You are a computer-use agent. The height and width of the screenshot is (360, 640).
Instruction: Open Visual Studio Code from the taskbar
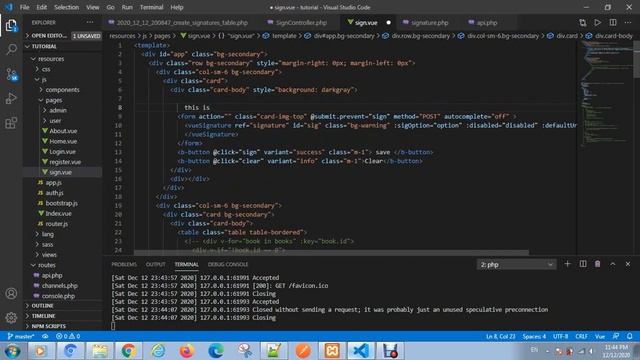click(361, 351)
